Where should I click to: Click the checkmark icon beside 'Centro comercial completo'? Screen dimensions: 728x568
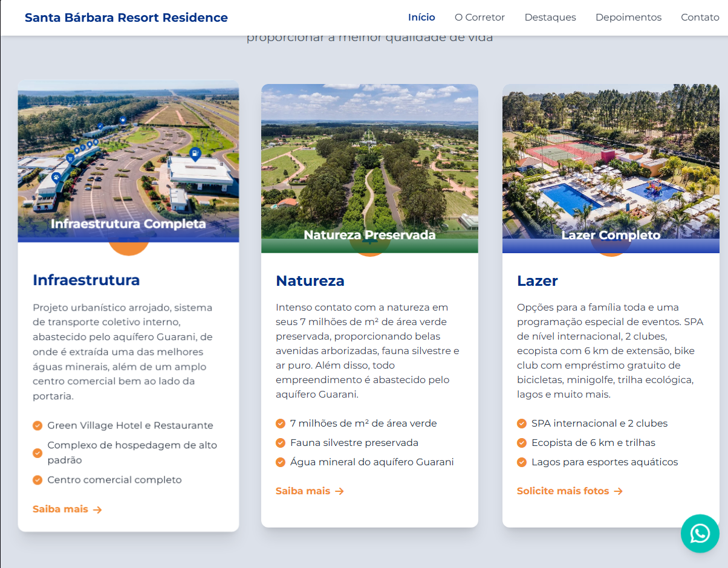pos(37,480)
